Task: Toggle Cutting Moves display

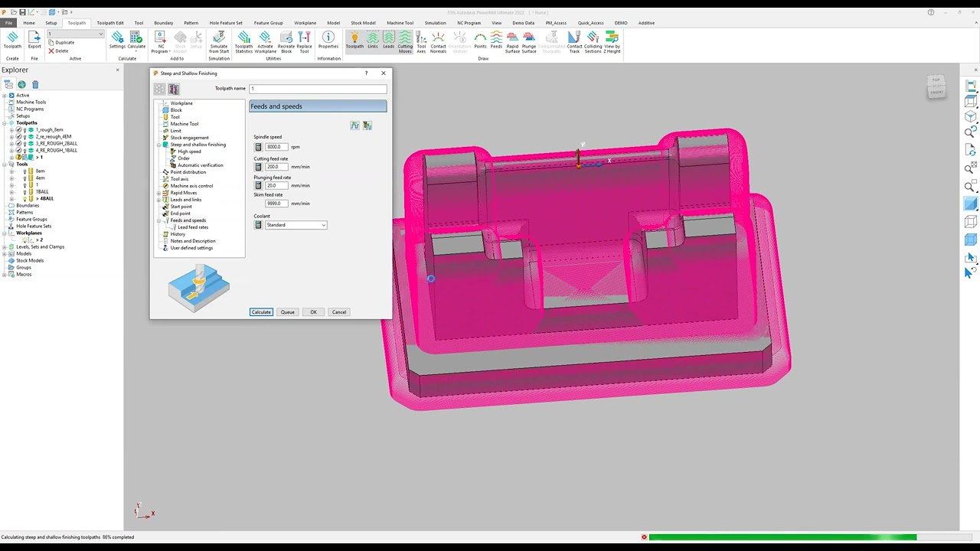Action: (405, 42)
